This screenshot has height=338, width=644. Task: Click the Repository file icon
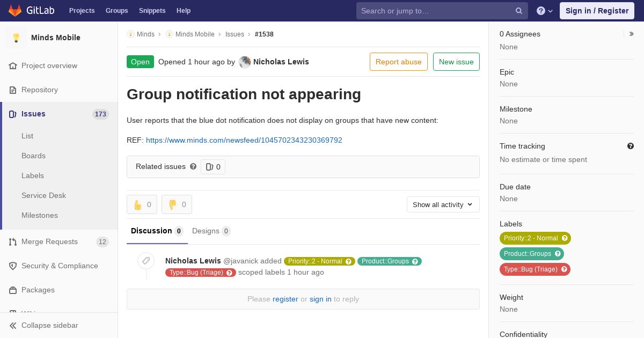(x=13, y=90)
